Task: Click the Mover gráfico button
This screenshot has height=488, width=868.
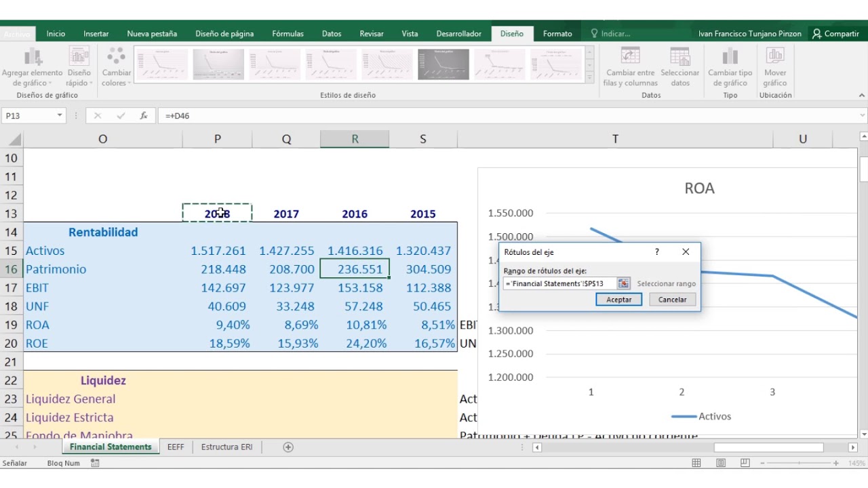Action: tap(775, 68)
